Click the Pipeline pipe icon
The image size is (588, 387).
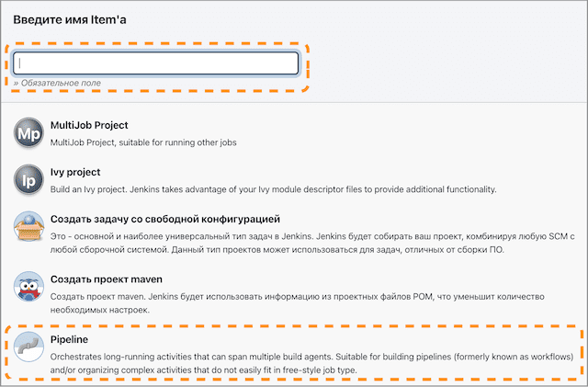[x=28, y=347]
